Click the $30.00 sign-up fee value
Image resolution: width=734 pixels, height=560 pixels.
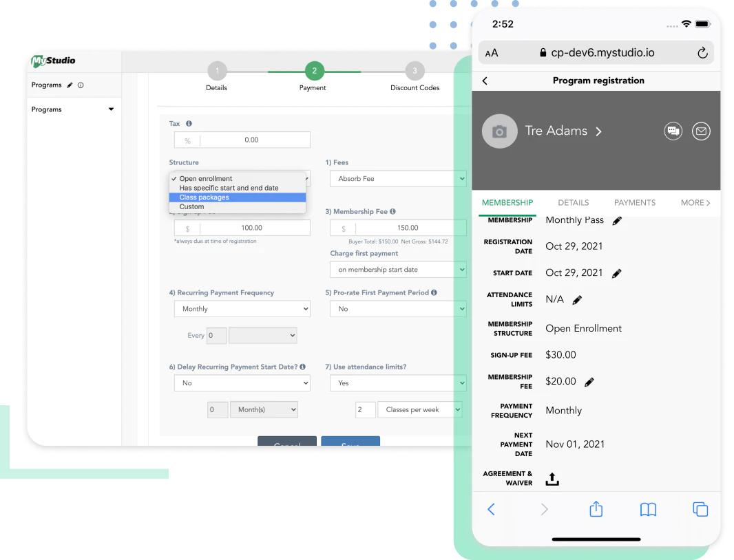(x=560, y=355)
